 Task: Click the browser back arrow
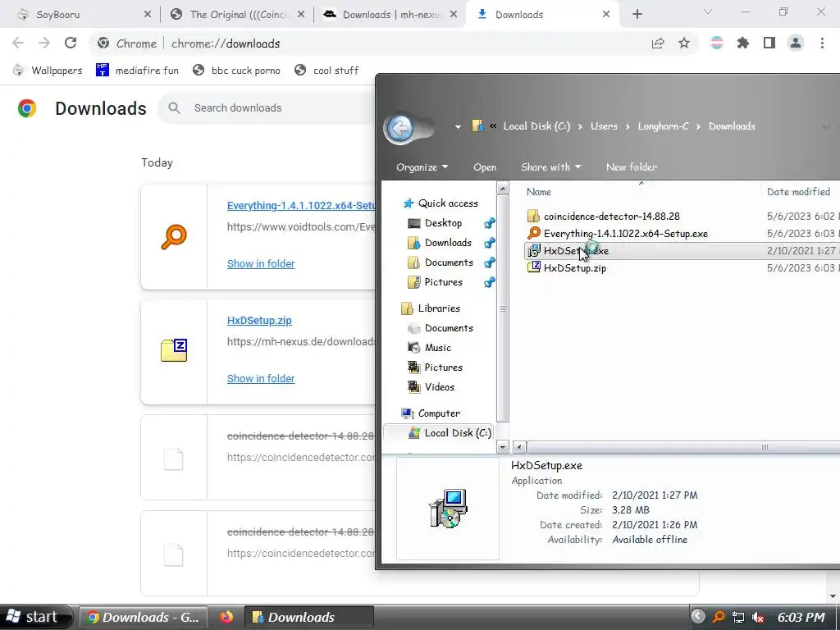pos(18,43)
